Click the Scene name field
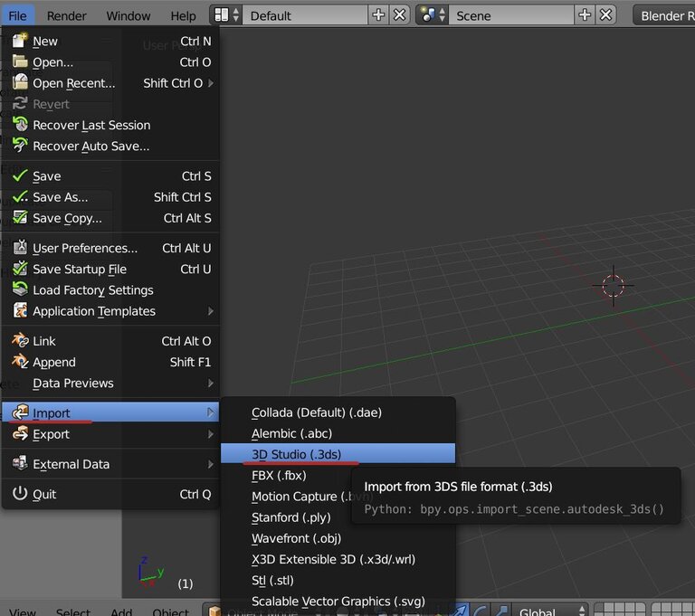 pyautogui.click(x=512, y=15)
